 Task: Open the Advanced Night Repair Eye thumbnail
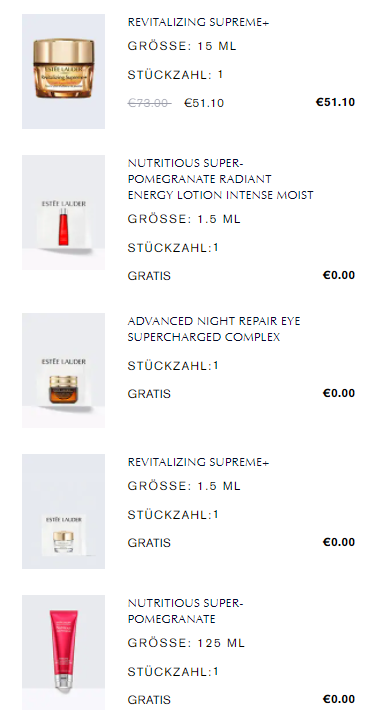click(64, 370)
